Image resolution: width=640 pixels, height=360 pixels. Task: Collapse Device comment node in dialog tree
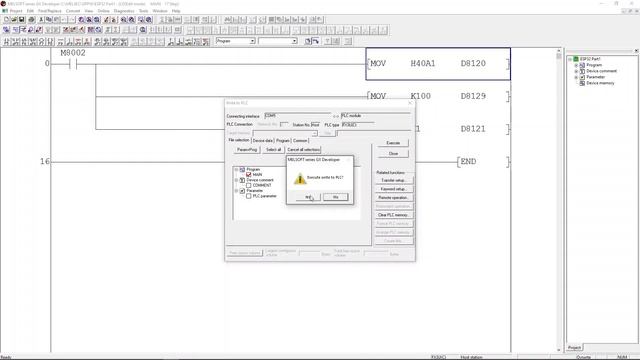(x=236, y=180)
